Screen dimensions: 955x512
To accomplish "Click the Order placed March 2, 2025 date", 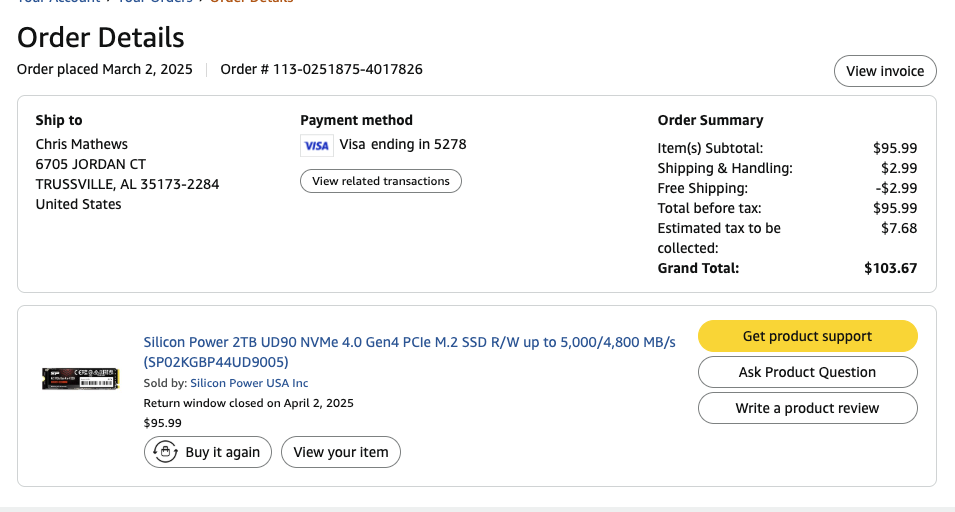I will 105,69.
